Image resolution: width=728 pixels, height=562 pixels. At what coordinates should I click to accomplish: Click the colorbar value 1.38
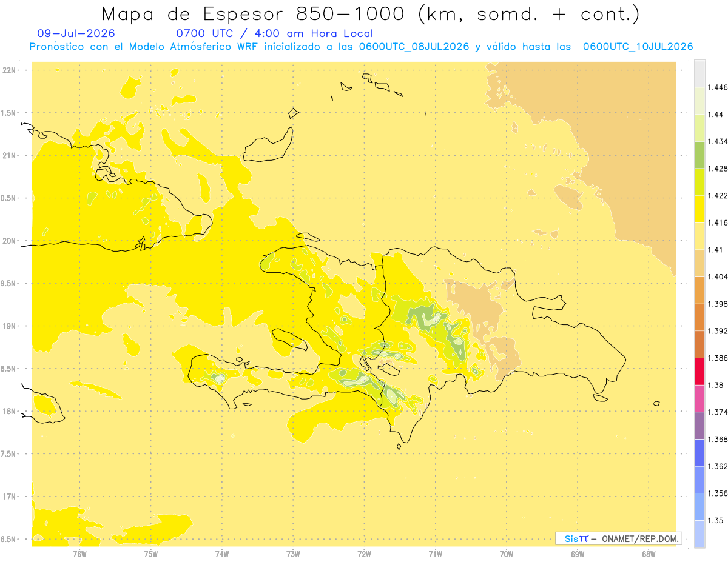(715, 385)
